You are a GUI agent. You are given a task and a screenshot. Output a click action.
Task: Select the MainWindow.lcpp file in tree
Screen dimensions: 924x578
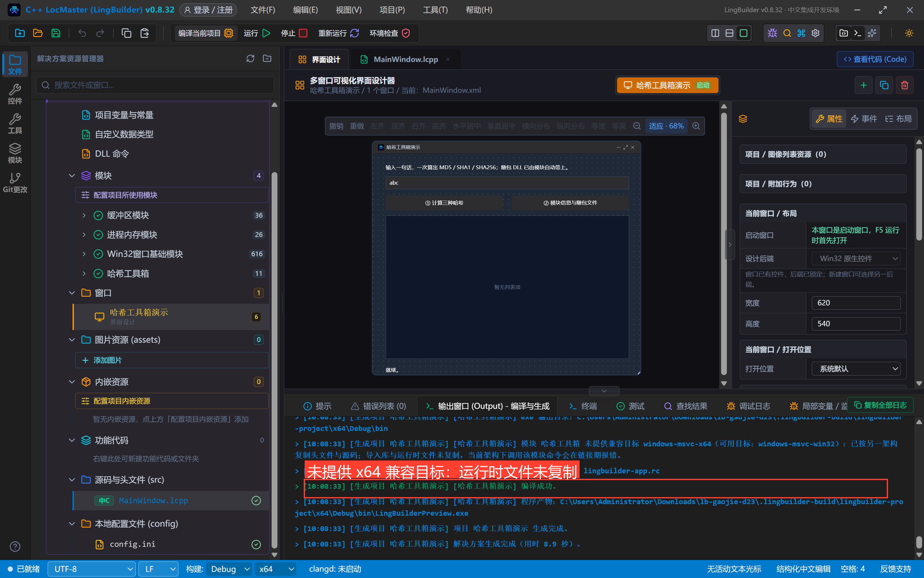(171, 500)
